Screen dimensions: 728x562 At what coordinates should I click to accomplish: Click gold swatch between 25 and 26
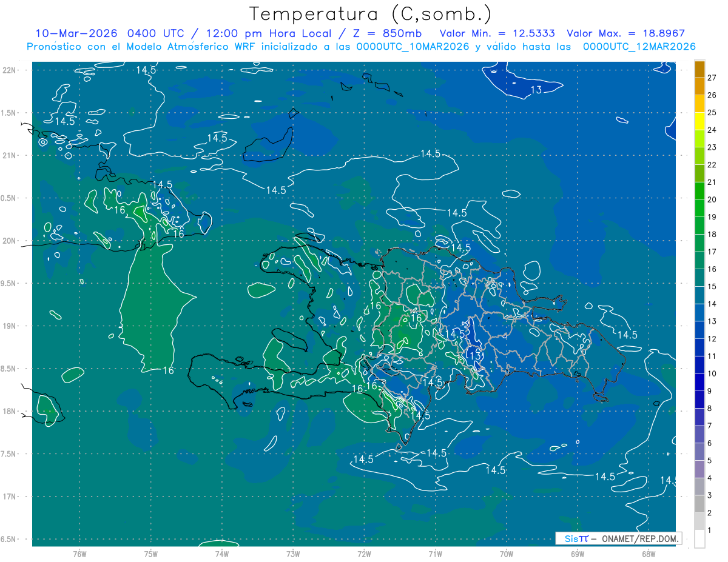tap(699, 103)
